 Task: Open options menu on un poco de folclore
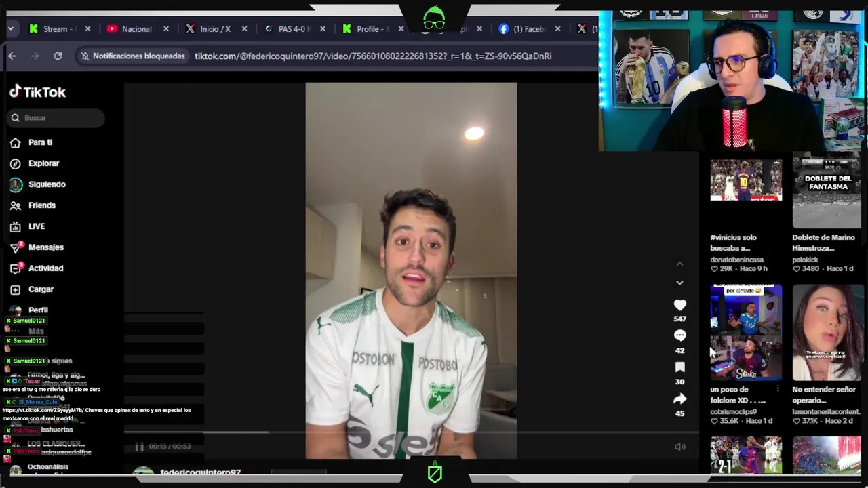coord(778,389)
